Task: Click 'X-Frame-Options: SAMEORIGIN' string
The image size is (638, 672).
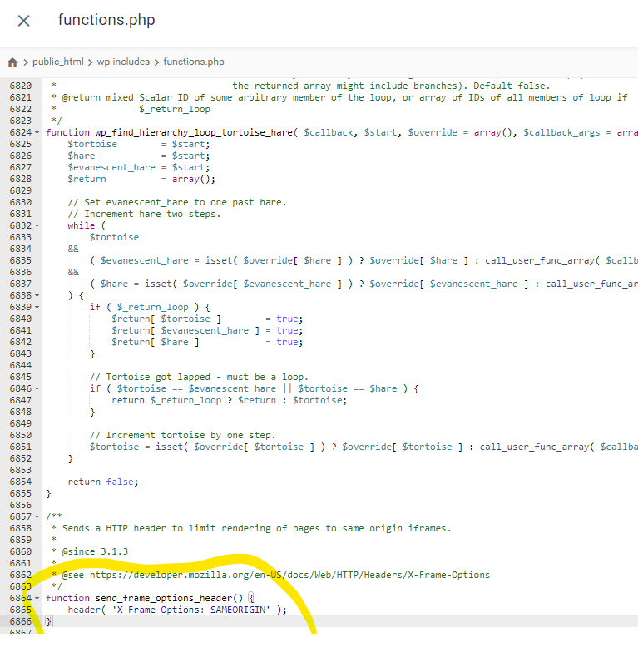Action: click(x=191, y=610)
